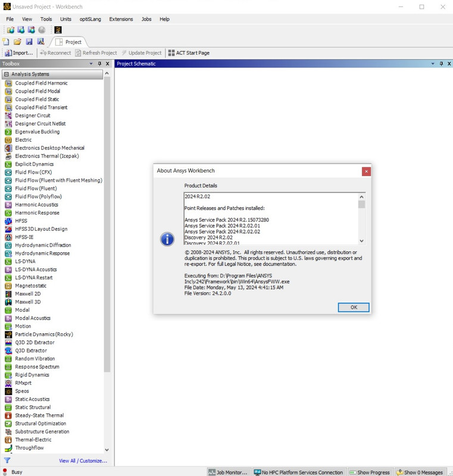Open the Help menu

click(164, 19)
